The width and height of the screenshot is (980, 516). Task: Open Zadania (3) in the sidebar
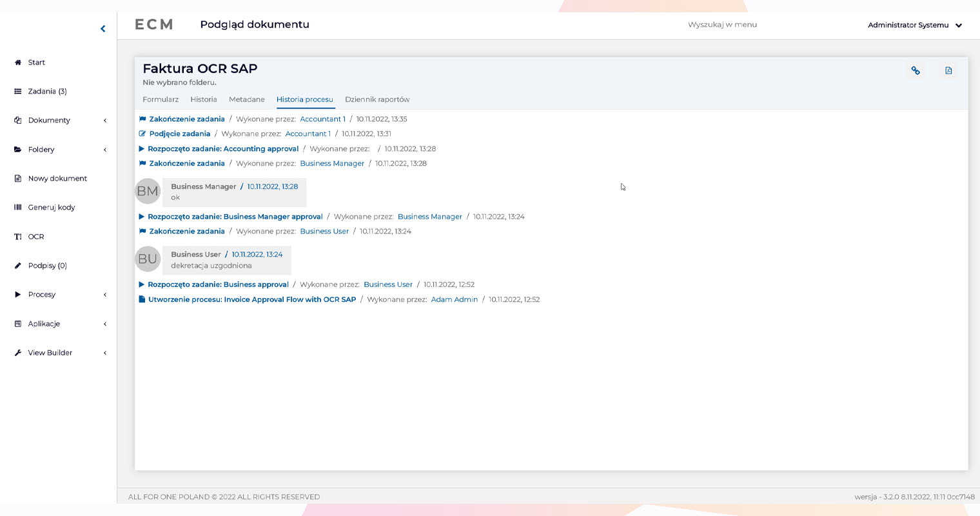[x=47, y=92]
